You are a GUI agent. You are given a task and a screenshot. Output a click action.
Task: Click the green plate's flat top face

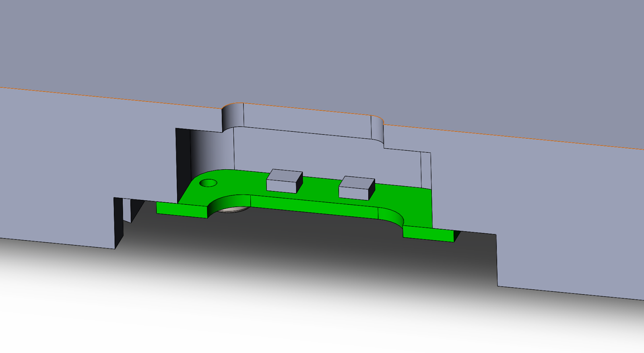click(x=322, y=193)
